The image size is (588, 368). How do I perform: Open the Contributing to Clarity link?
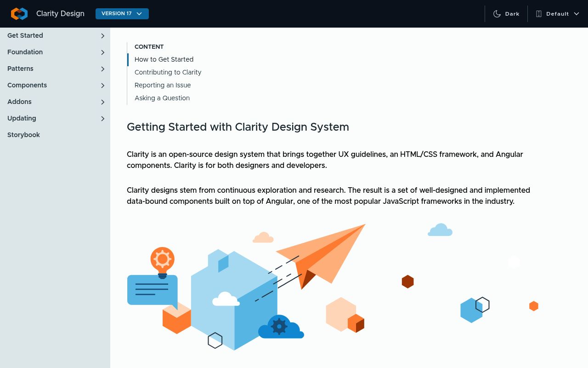[168, 72]
